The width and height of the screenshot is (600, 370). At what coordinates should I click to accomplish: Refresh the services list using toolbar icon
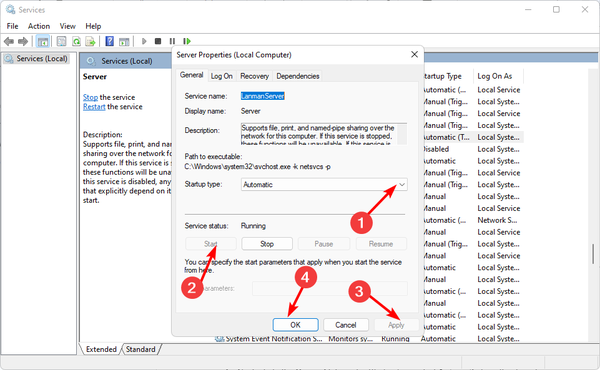pos(76,41)
